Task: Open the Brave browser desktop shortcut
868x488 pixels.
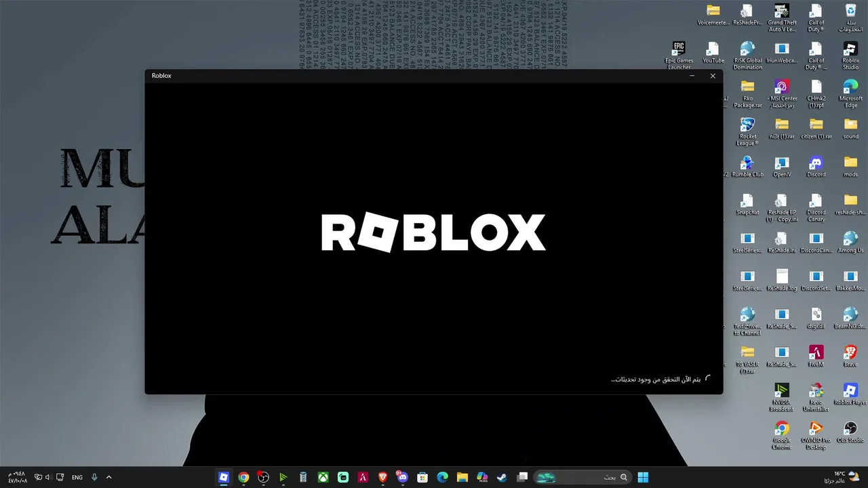Action: coord(850,357)
